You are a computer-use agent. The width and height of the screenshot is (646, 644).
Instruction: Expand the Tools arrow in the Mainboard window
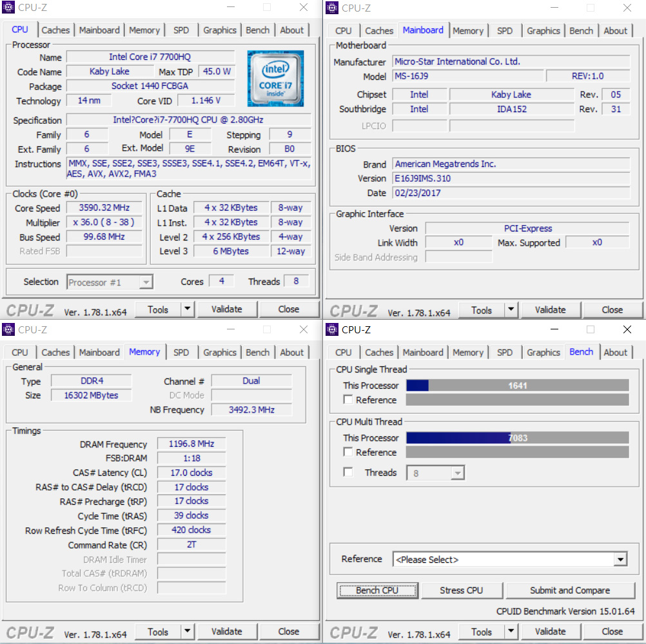[x=511, y=309]
